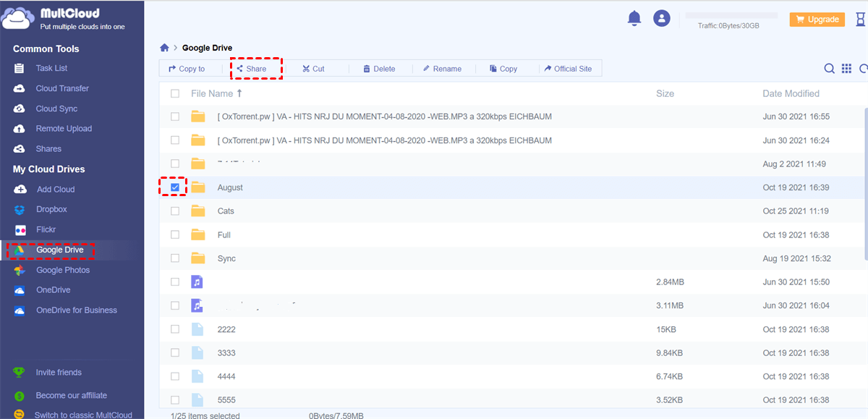Switch to grid view using the grid icon
The width and height of the screenshot is (868, 419).
click(846, 68)
